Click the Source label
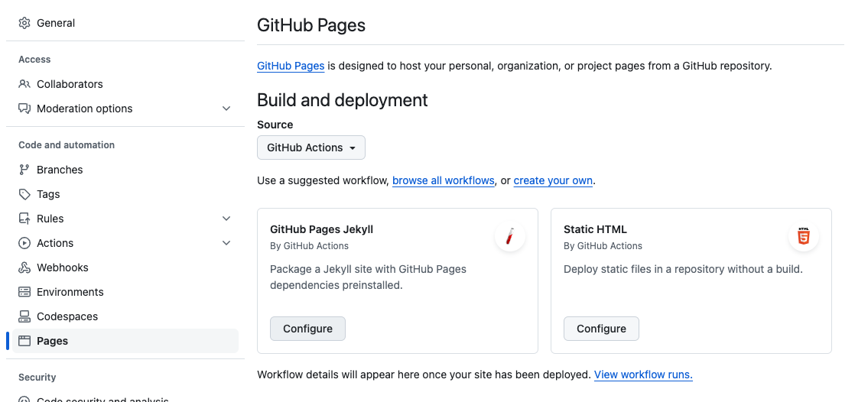Image resolution: width=868 pixels, height=402 pixels. (x=275, y=125)
